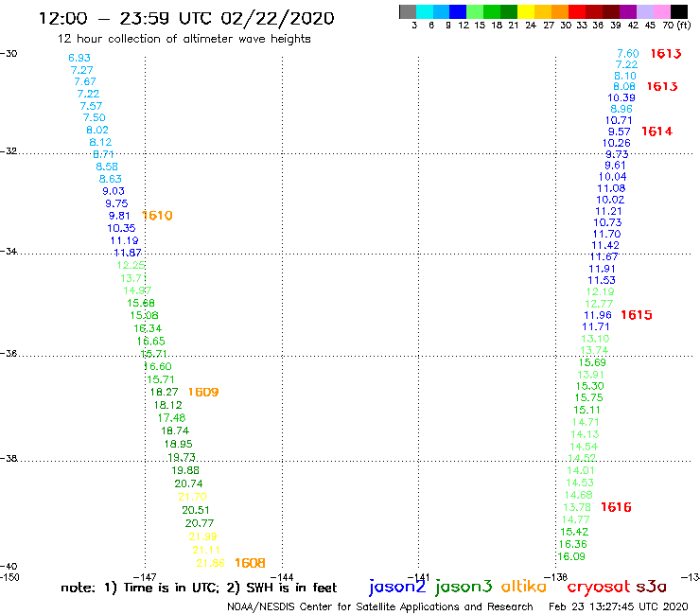This screenshot has height=615, width=700.
Task: Click the date range title '12:00 – 23:59 UTC 02/22/2020'
Action: click(186, 18)
